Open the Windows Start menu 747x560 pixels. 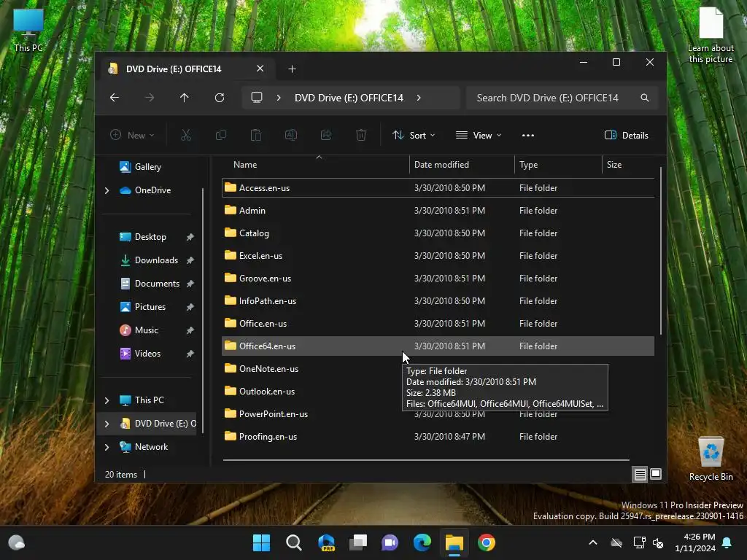tap(261, 542)
